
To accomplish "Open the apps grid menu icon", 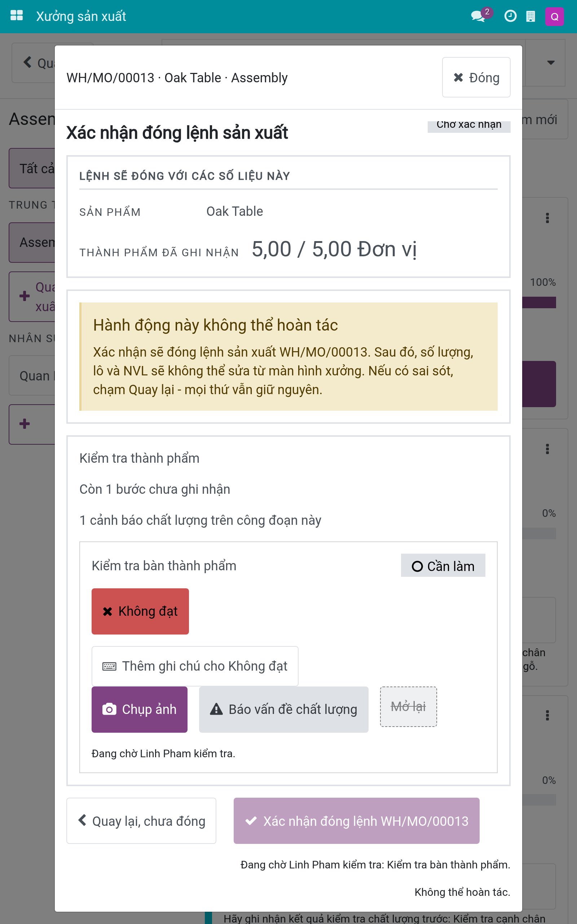I will point(17,16).
